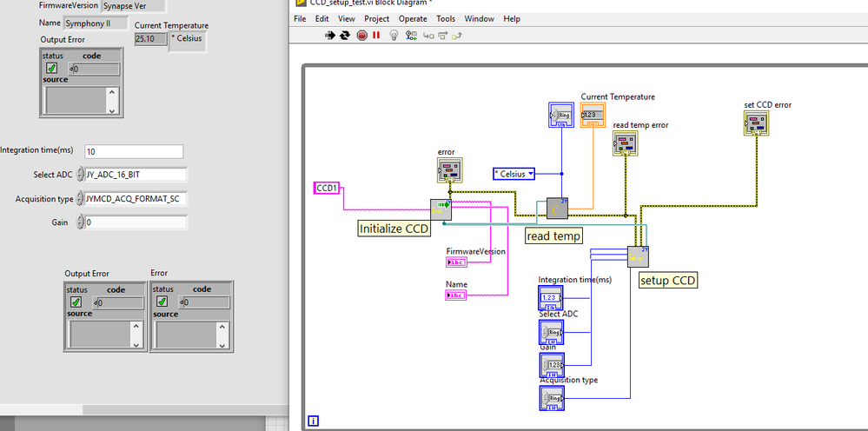Toggle Highlight Execution light bulb

pyautogui.click(x=394, y=35)
